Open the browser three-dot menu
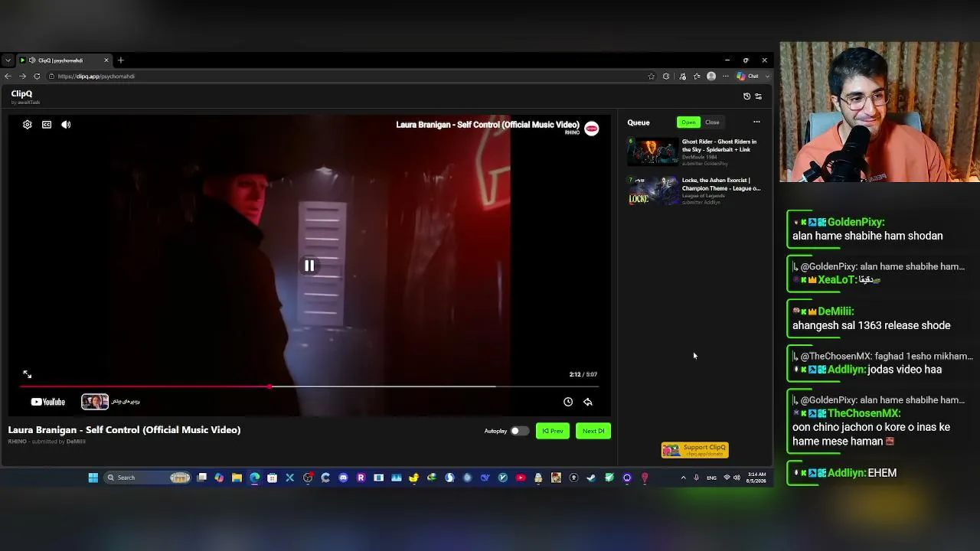 pyautogui.click(x=726, y=77)
